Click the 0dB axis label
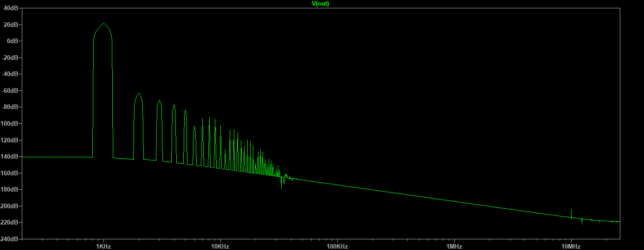Image resolution: width=644 pixels, height=250 pixels. coord(13,41)
